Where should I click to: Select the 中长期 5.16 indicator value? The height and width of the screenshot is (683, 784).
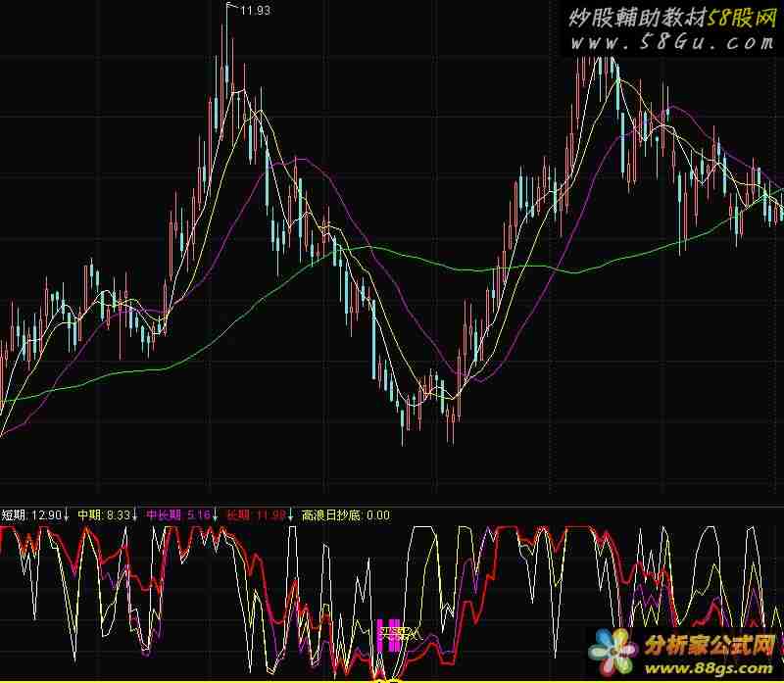tap(178, 515)
